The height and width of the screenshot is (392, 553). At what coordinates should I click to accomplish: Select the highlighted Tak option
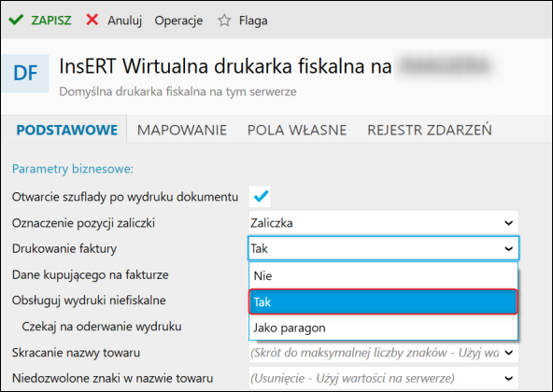pyautogui.click(x=383, y=301)
